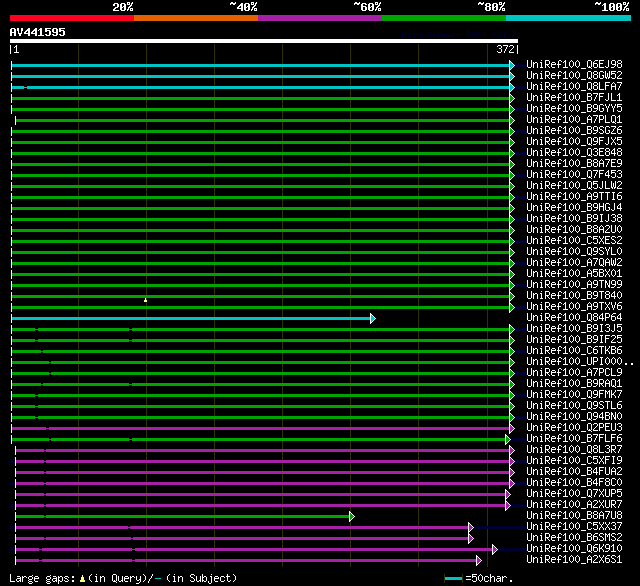Click the cyan ~100% identity legend bar
The height and width of the screenshot is (586, 640).
click(x=567, y=18)
